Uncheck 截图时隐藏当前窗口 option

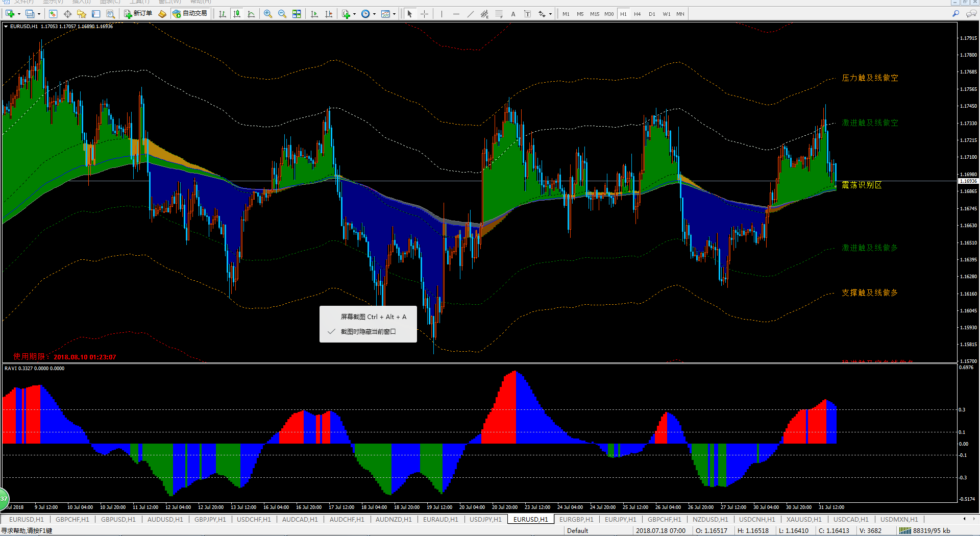368,332
